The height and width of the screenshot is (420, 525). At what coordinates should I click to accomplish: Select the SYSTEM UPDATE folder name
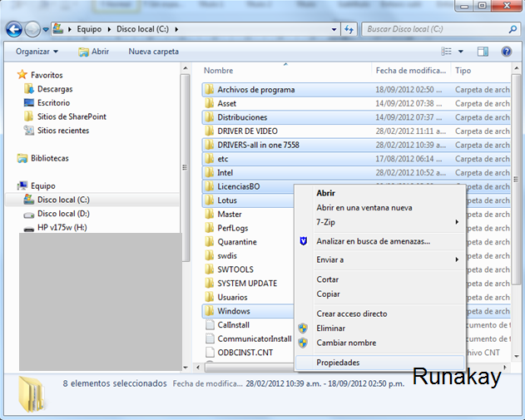(x=247, y=284)
